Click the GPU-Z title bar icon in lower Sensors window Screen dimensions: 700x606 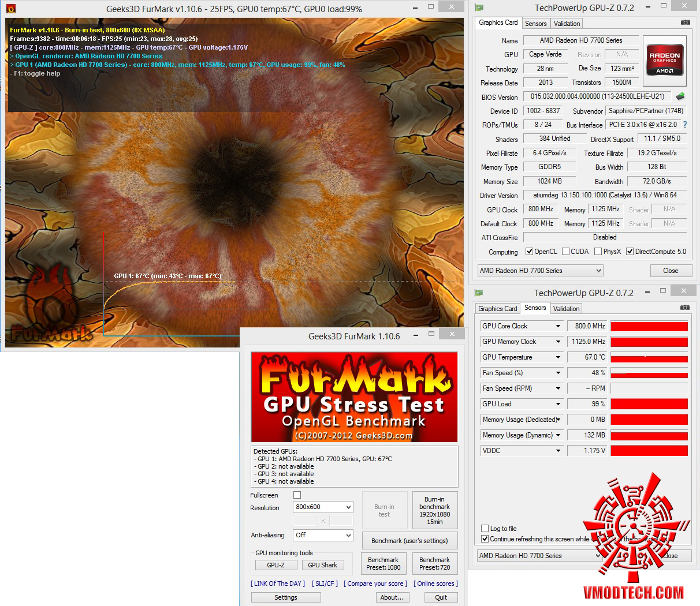pos(479,293)
